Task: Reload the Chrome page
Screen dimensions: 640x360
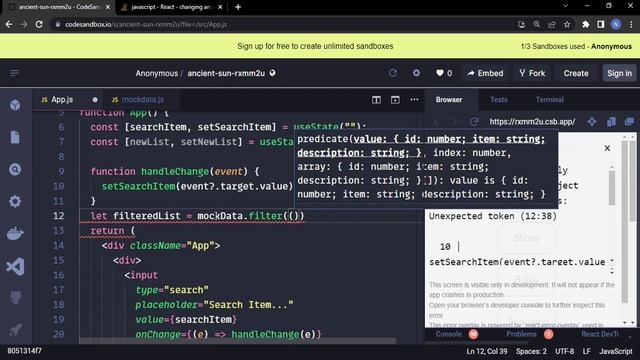Action: 39,24
